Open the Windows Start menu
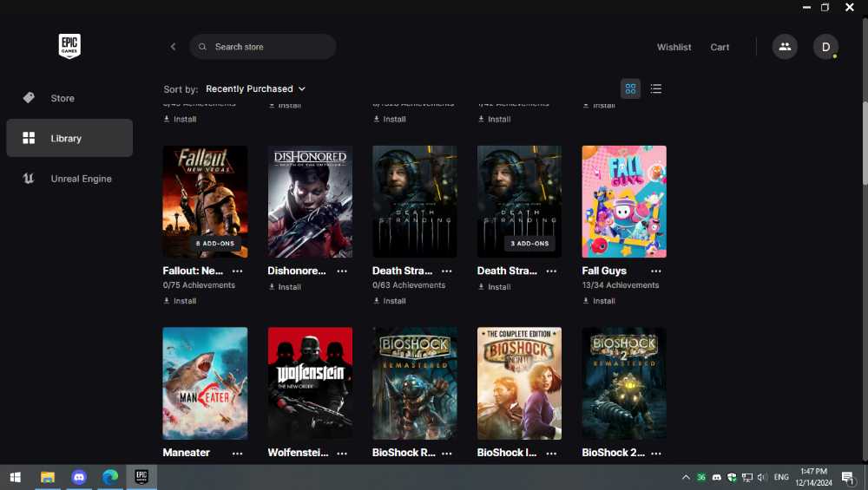 pos(16,477)
